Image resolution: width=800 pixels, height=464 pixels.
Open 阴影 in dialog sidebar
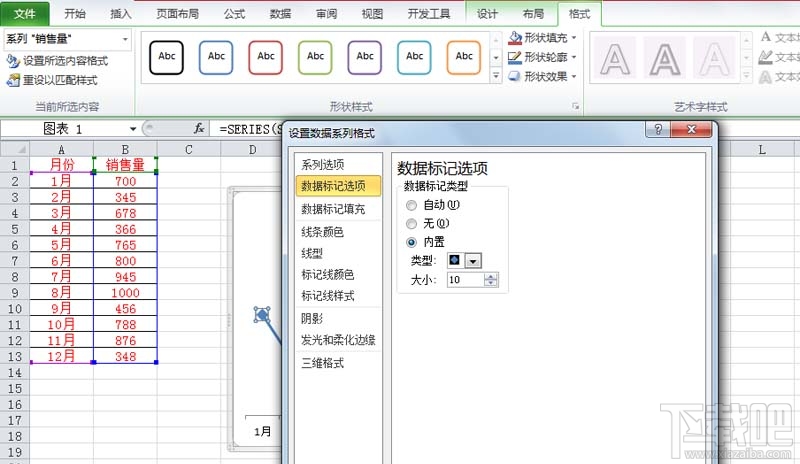pos(312,319)
